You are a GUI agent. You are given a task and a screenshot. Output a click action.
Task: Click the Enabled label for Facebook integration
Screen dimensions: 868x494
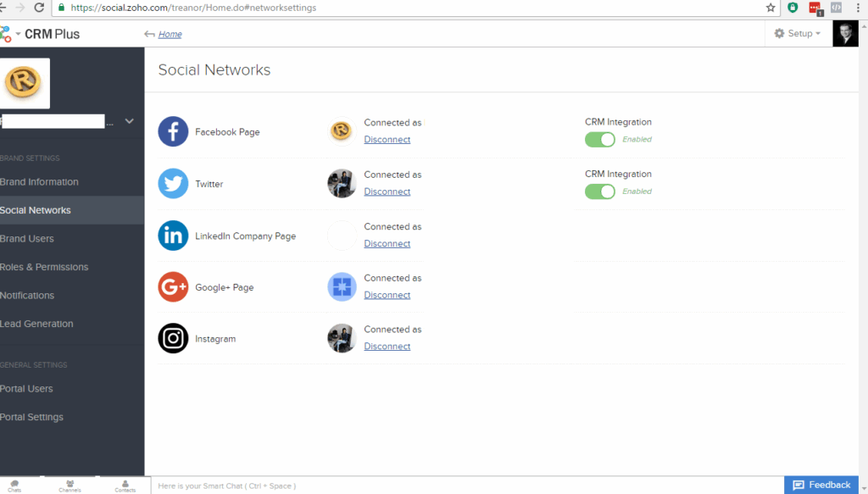point(637,140)
